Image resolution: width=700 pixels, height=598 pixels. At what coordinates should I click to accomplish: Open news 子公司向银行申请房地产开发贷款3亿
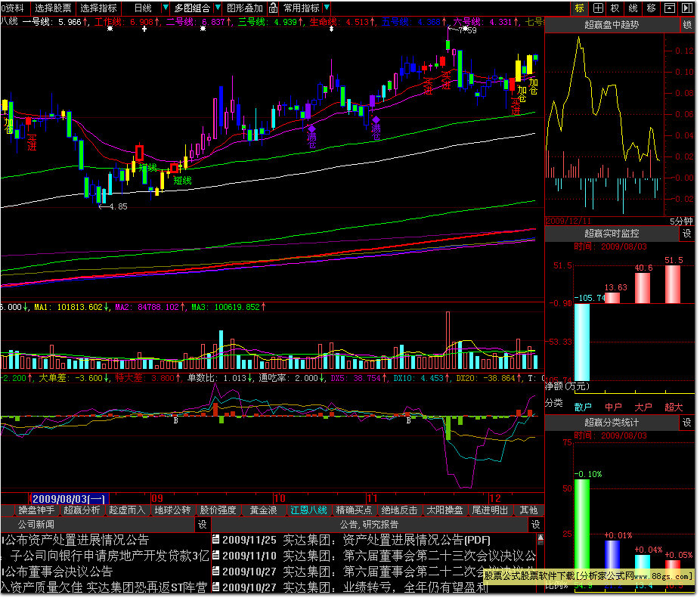click(110, 556)
